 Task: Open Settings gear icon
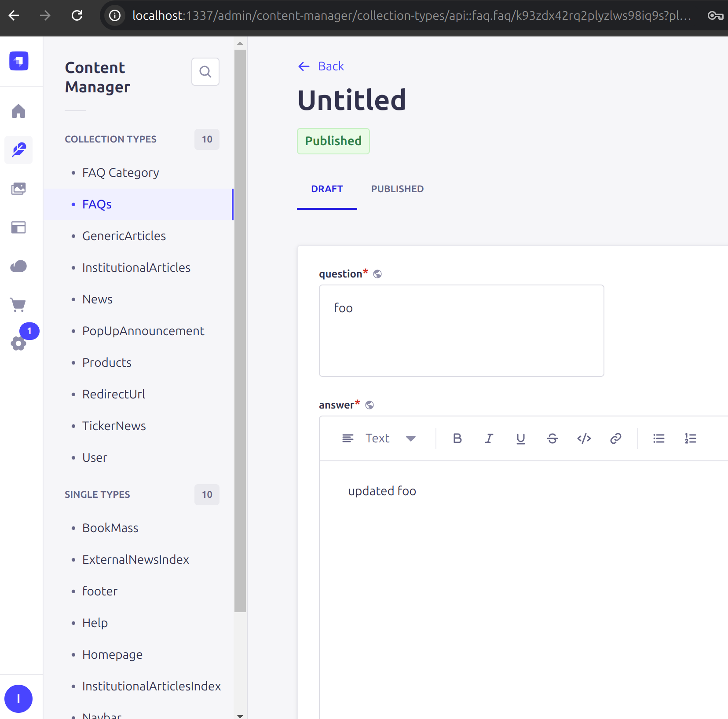coord(18,343)
